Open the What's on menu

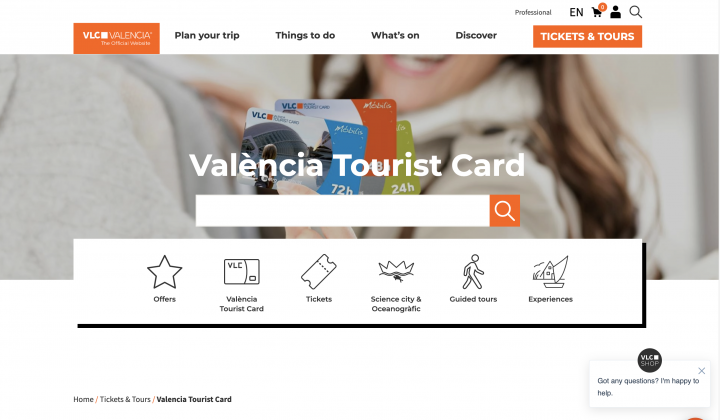395,35
